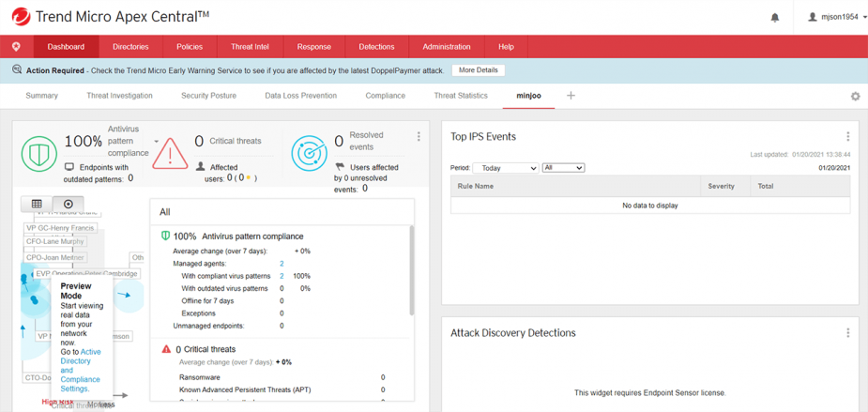
Task: Open Attack Discovery Detections widget menu
Action: 847,333
